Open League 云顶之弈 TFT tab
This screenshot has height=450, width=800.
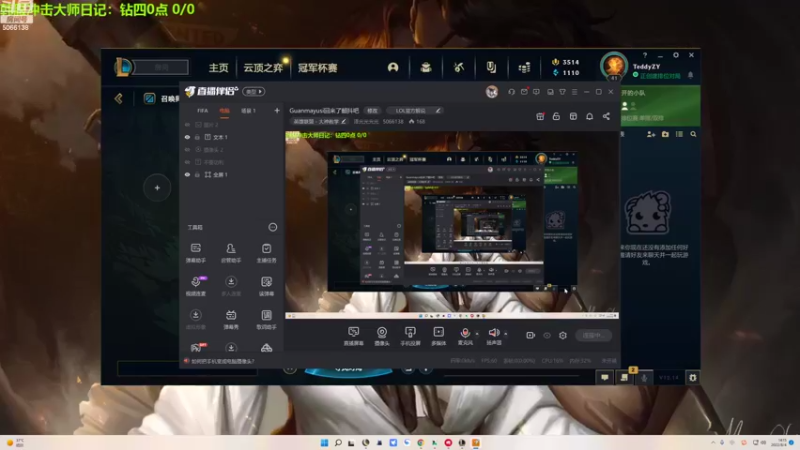point(263,68)
